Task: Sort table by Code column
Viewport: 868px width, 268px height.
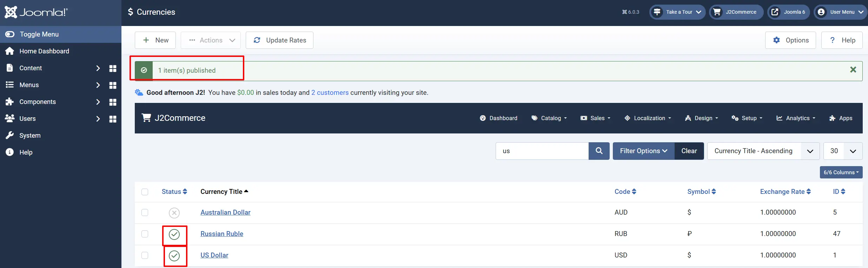Action: (x=625, y=192)
